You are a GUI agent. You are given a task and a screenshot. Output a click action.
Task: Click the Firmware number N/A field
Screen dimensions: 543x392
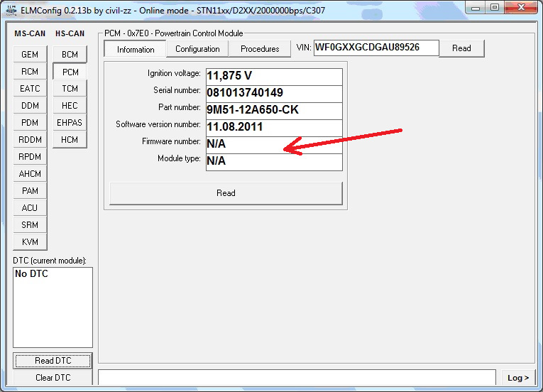[x=274, y=145]
